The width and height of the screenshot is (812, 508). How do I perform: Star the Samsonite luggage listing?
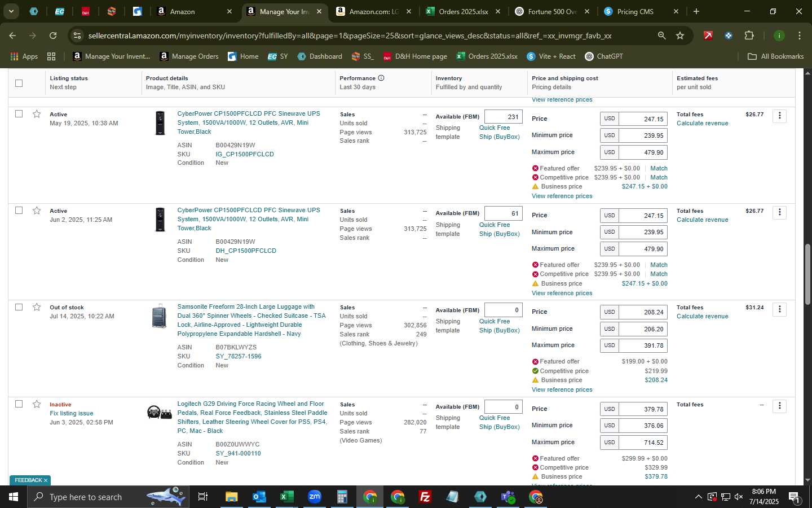tap(37, 307)
